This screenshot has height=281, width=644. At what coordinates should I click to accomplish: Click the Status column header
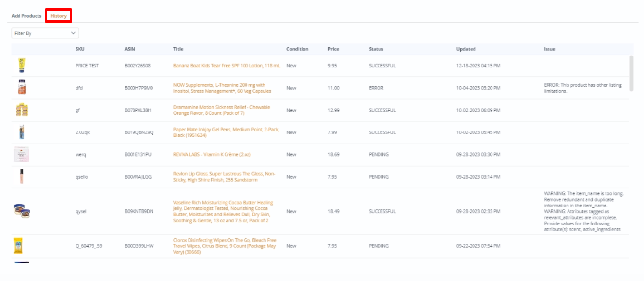[x=376, y=49]
